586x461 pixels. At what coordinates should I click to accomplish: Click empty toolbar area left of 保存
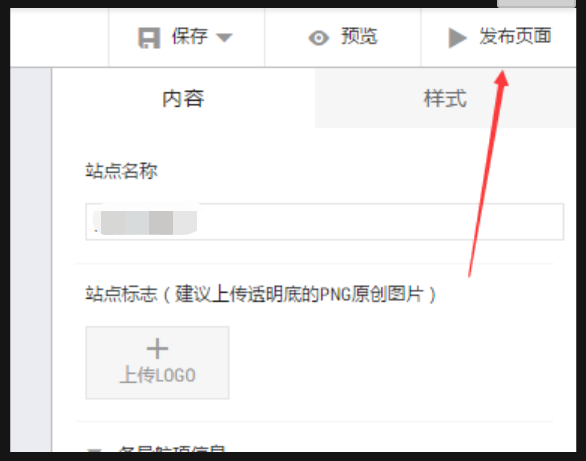tap(59, 37)
